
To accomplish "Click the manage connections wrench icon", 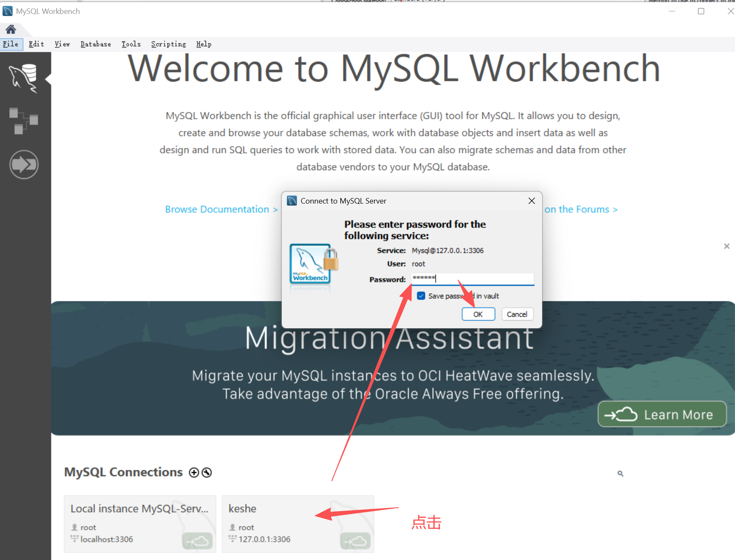I will [x=206, y=472].
